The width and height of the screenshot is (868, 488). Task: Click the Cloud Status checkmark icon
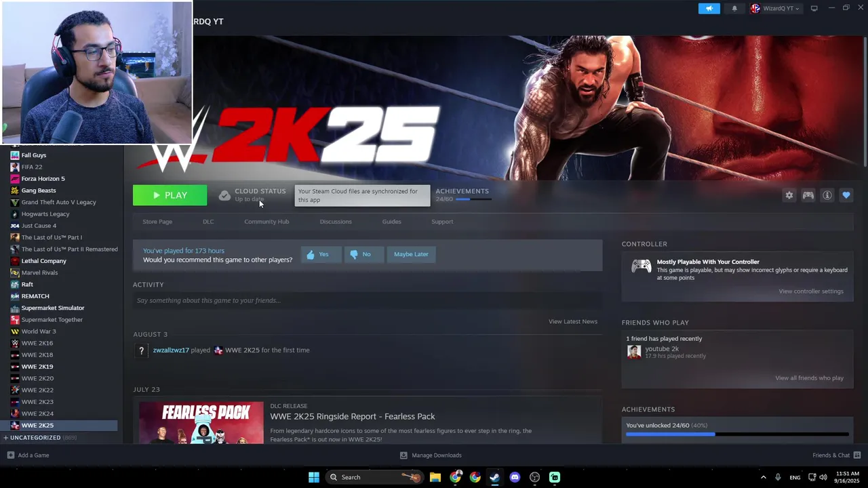(x=224, y=195)
